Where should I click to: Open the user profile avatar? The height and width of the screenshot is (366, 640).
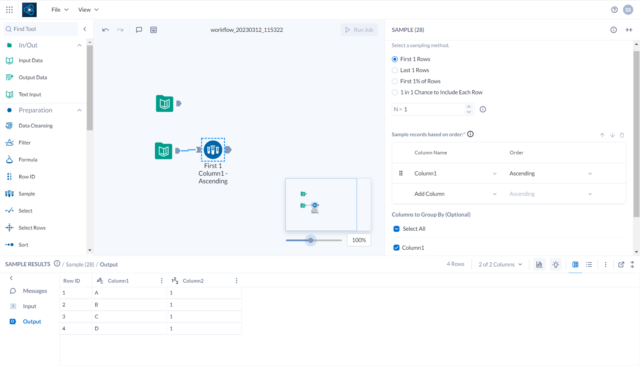point(628,10)
